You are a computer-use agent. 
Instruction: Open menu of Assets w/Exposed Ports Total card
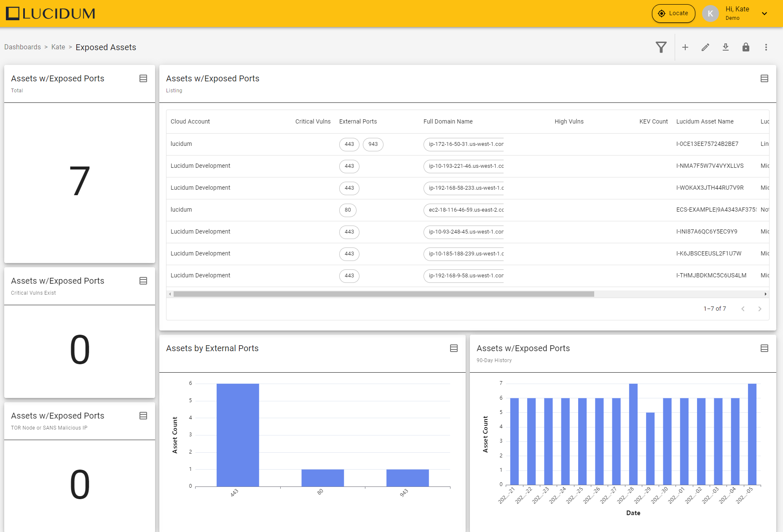(143, 78)
